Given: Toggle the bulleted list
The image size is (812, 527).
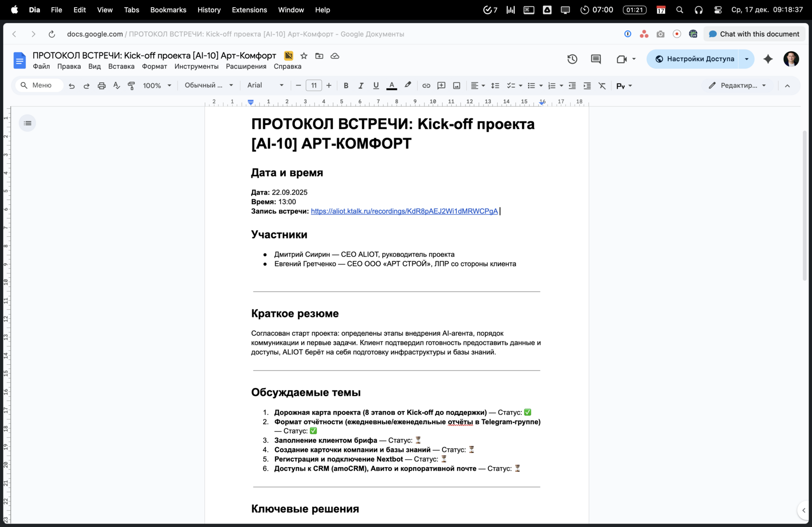Looking at the screenshot, I should [531, 85].
